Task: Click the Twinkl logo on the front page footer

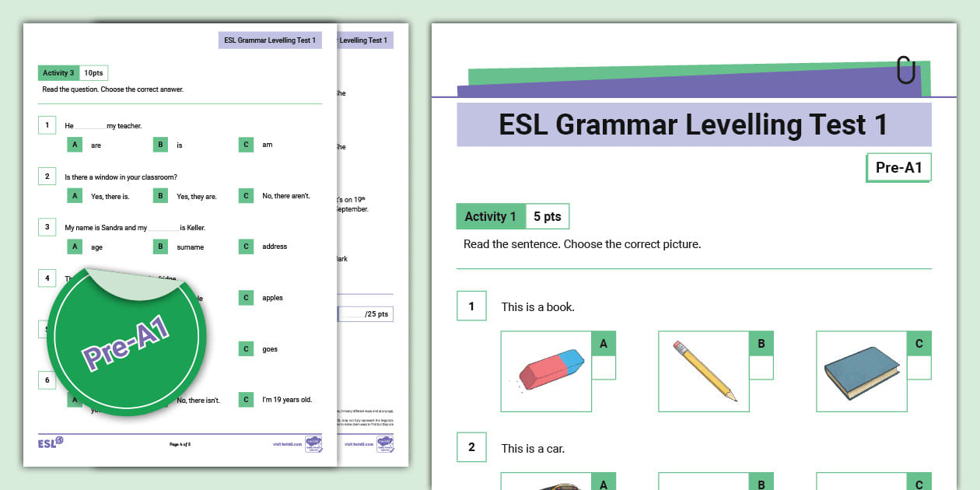Action: point(313,443)
